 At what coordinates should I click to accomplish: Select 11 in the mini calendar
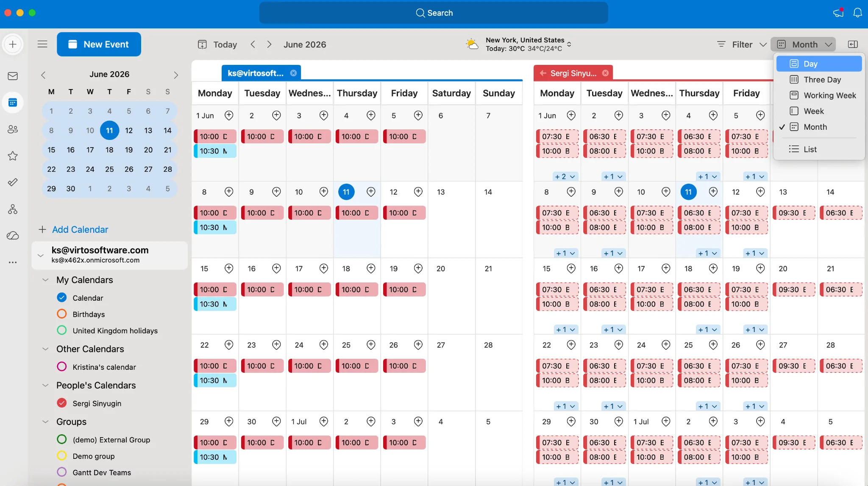click(x=109, y=130)
